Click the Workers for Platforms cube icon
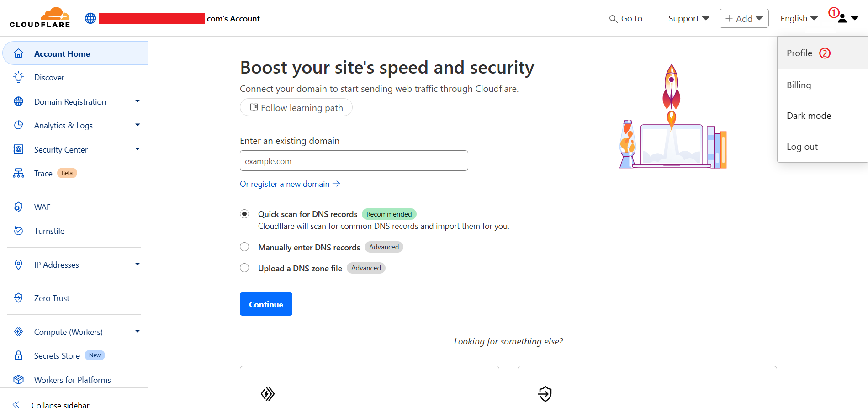Screen dimensions: 868x408 (x=19, y=380)
